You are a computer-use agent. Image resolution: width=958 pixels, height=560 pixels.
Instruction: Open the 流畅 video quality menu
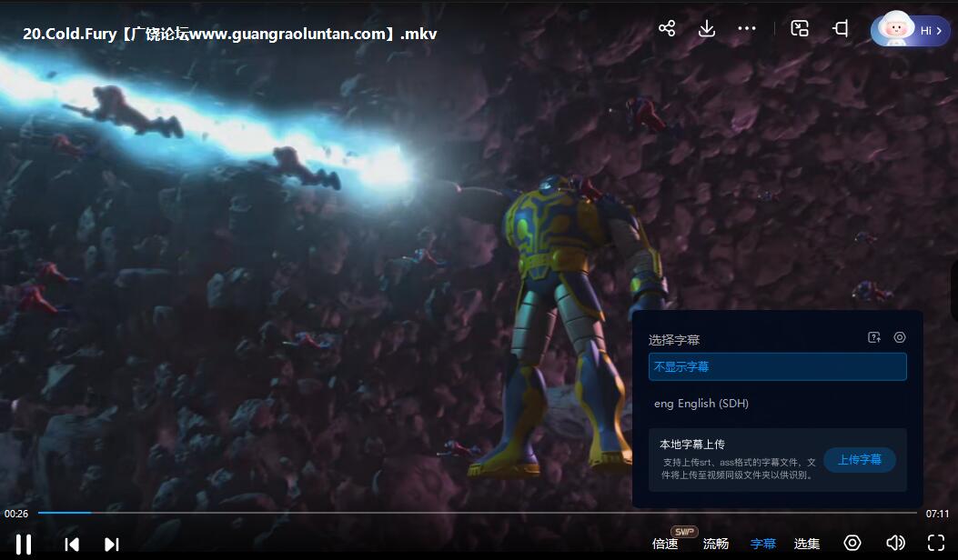[x=715, y=544]
